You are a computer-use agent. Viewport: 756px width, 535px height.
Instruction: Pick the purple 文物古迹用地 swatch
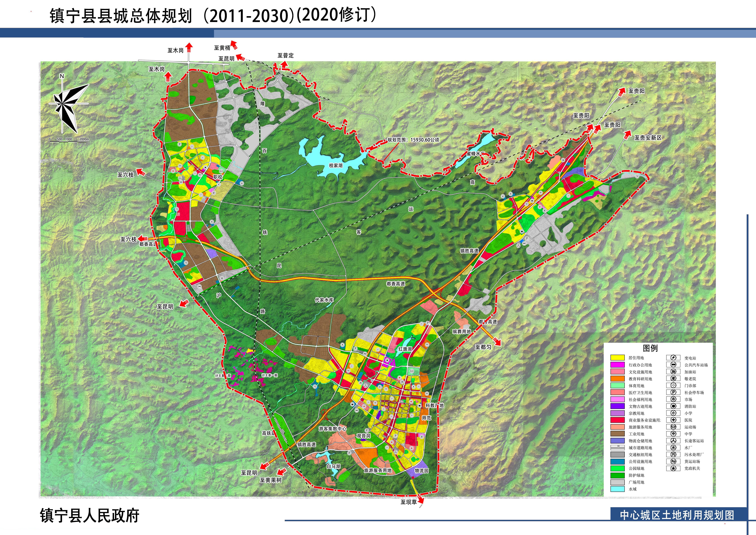click(x=617, y=406)
